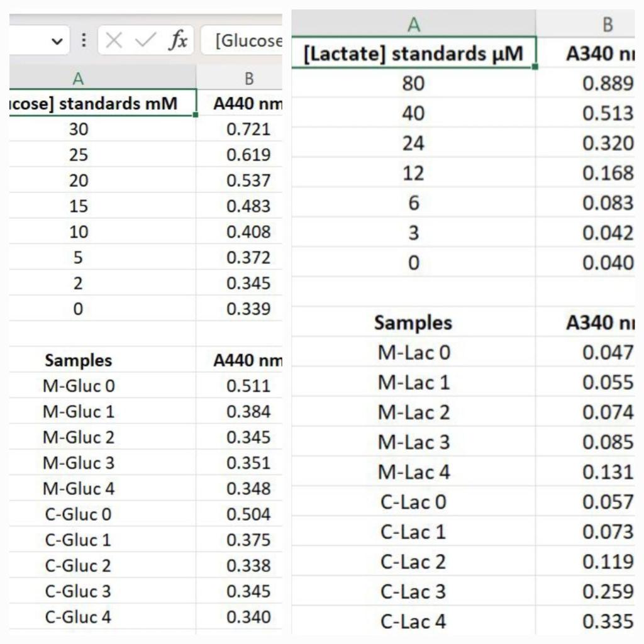Select column A header in lactate sheet
The width and height of the screenshot is (644, 644).
[414, 25]
